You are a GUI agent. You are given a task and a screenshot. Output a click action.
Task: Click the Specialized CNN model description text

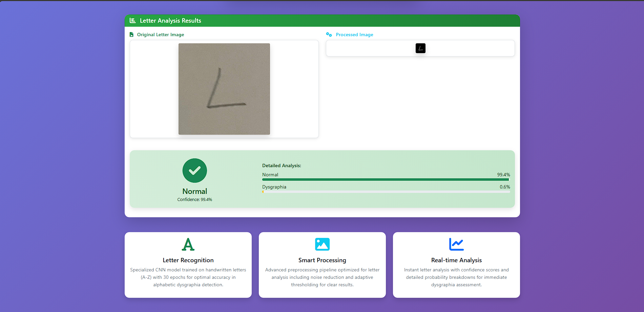click(188, 277)
